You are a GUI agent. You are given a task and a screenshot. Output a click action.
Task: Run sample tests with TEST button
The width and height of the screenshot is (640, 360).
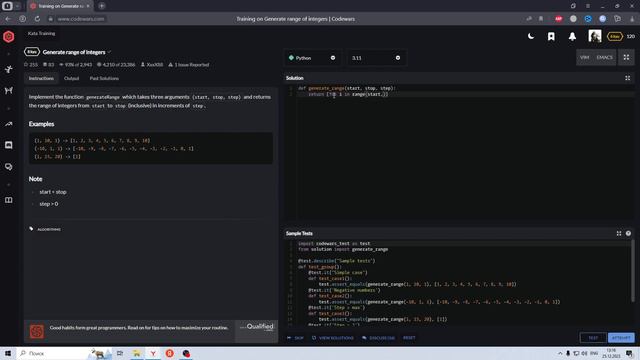pyautogui.click(x=593, y=338)
